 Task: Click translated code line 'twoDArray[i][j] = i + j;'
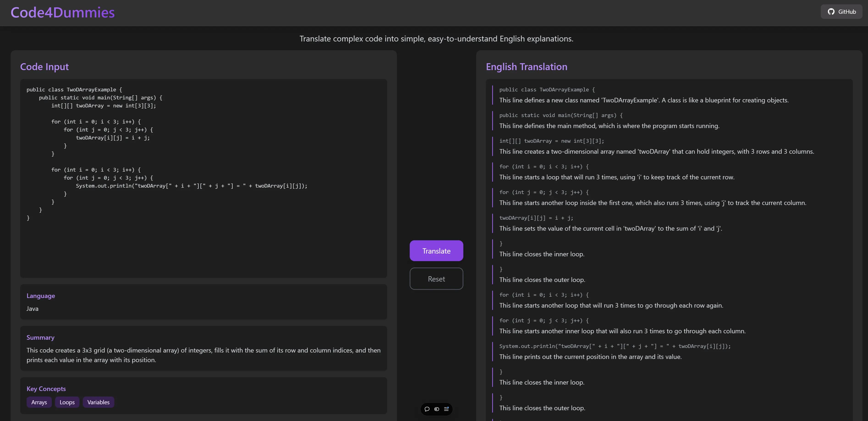tap(536, 218)
